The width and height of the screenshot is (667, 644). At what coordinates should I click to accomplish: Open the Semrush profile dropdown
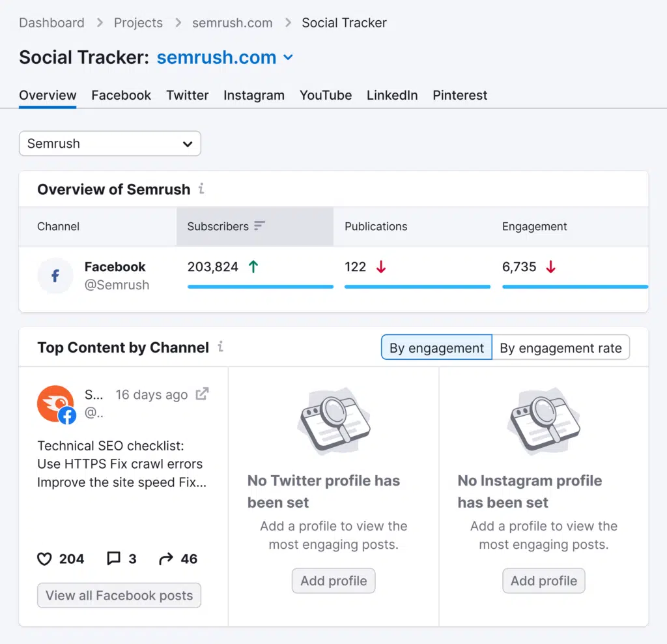110,143
